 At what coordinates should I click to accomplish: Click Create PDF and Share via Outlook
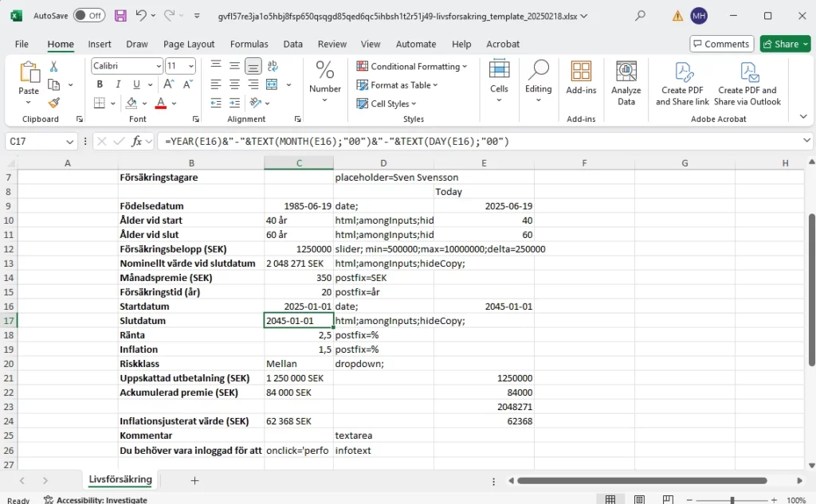click(x=747, y=84)
